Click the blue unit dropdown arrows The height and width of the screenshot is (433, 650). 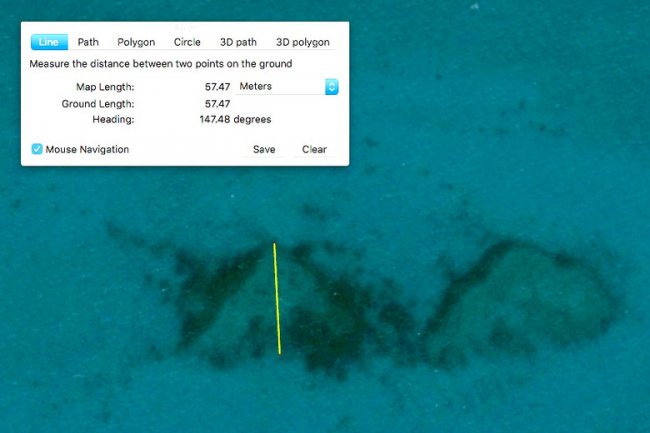331,87
